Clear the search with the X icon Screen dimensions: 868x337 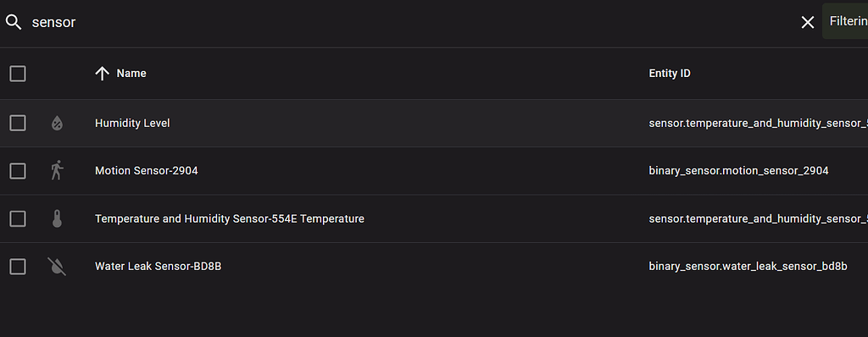(808, 22)
